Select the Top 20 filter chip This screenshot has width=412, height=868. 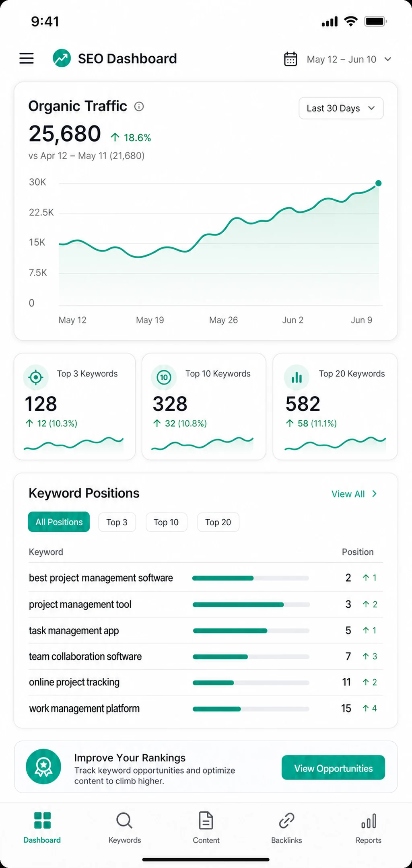pyautogui.click(x=218, y=522)
